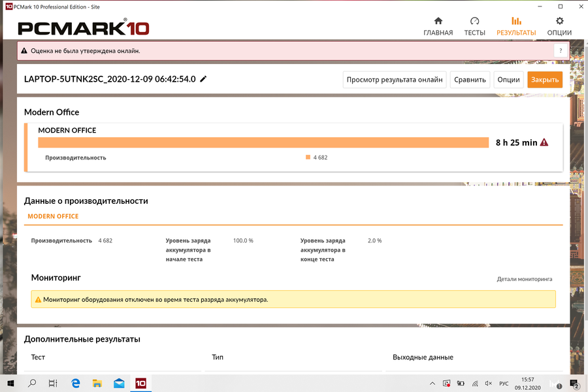Click the muted volume icon in the tray
This screenshot has height=392, width=588.
coord(488,384)
